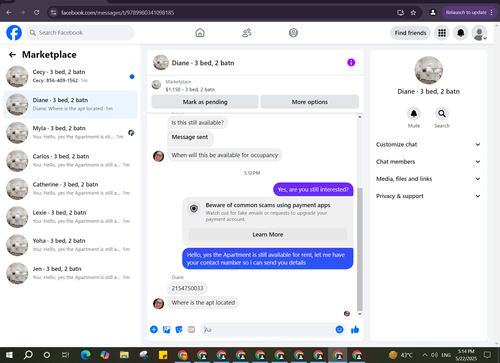
Task: Open site information icon in address bar
Action: click(53, 13)
